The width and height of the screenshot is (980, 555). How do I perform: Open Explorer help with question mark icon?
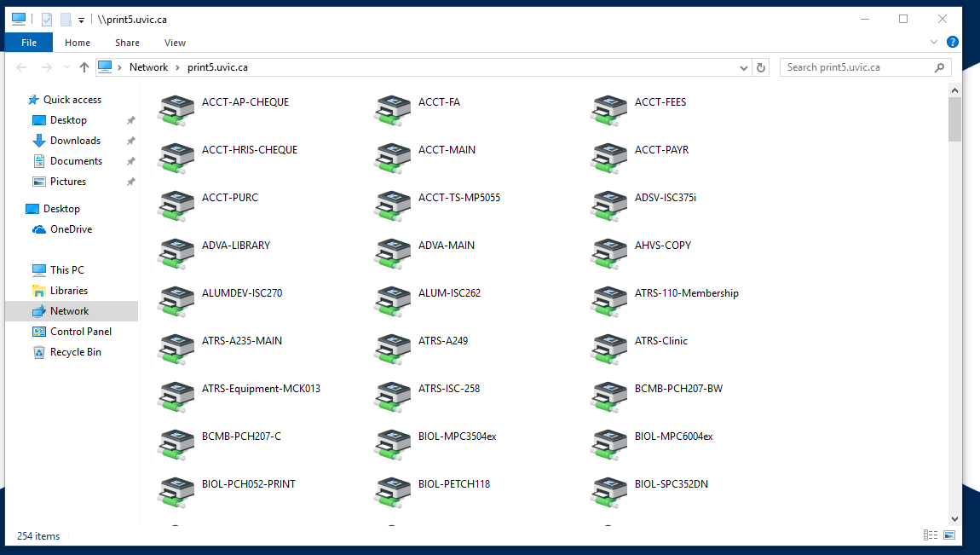(953, 42)
